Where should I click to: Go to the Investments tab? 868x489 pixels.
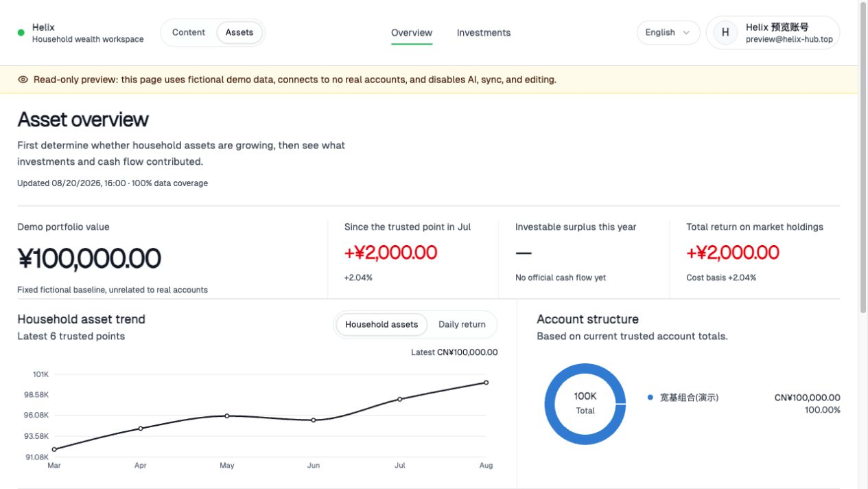tap(484, 33)
